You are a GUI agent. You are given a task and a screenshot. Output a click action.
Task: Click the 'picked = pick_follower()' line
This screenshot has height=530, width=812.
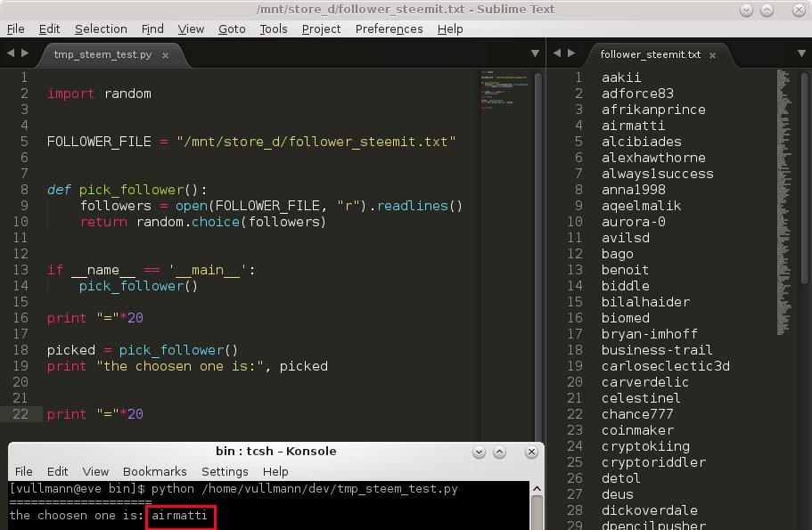[142, 350]
